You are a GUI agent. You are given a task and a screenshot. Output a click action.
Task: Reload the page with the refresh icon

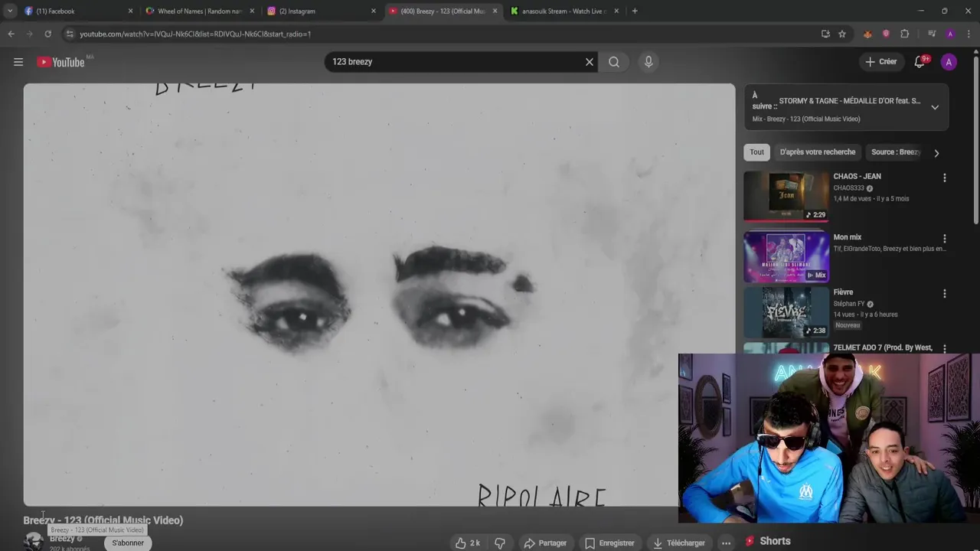47,34
